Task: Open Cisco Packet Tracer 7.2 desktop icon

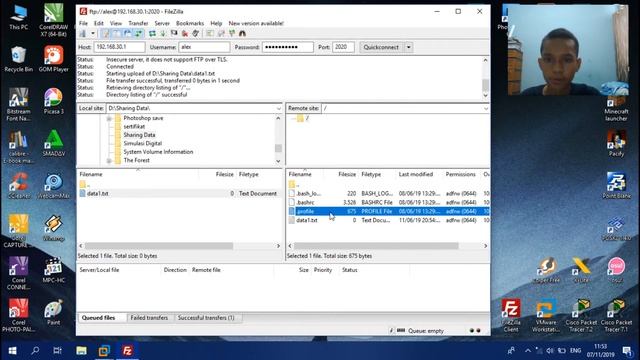Action: click(x=581, y=315)
